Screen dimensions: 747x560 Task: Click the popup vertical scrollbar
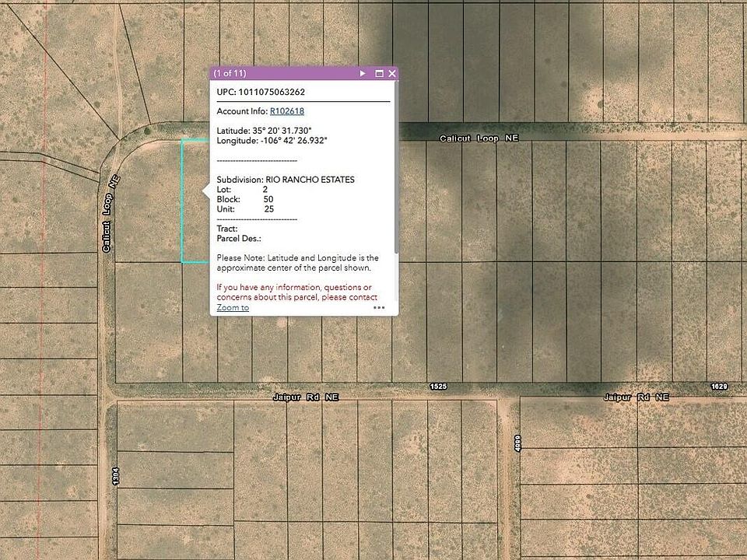point(396,166)
